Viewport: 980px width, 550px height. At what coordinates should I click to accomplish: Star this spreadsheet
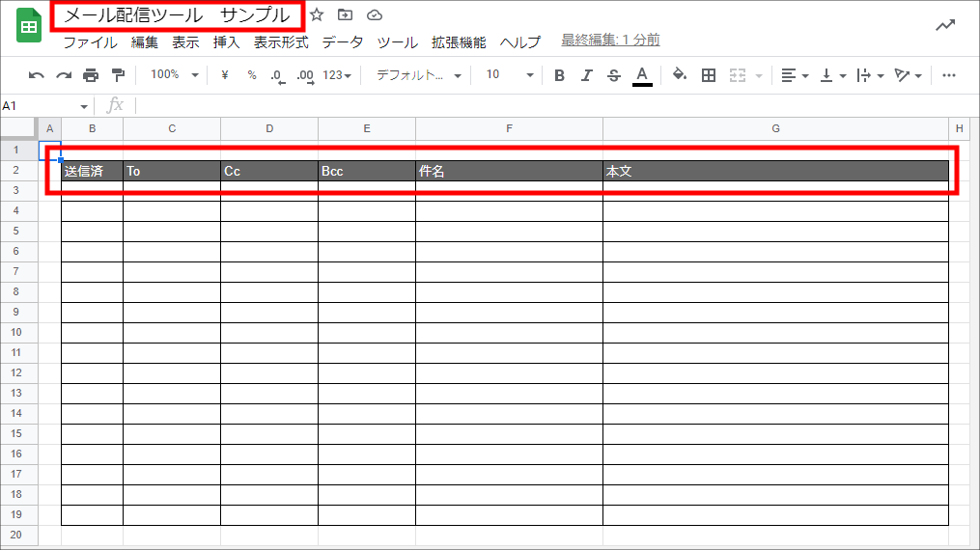click(317, 15)
